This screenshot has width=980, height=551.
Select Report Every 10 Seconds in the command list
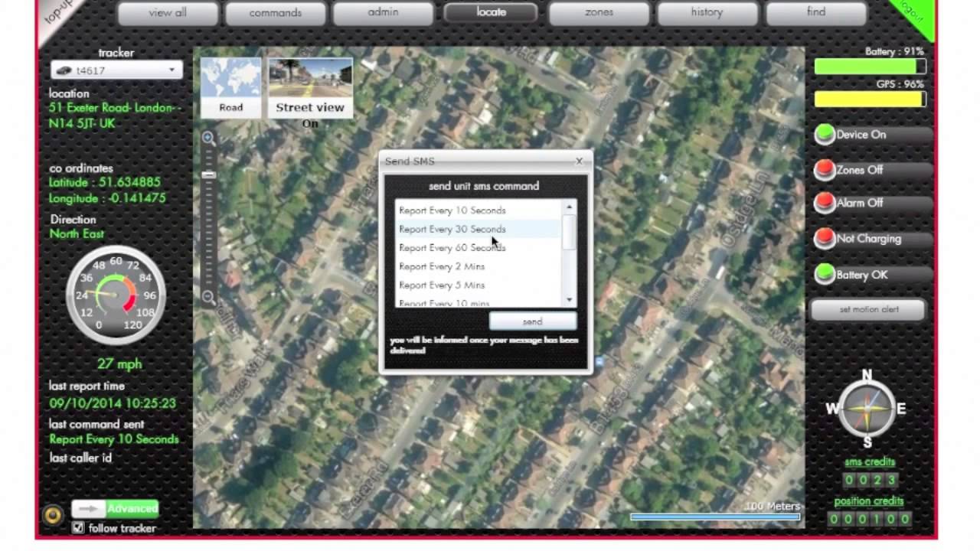click(479, 210)
